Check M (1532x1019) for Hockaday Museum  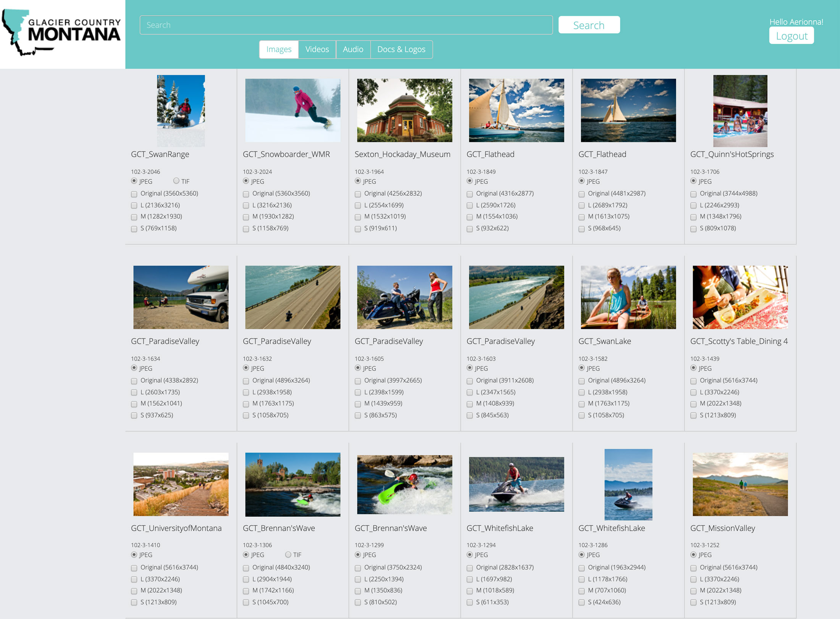point(358,217)
